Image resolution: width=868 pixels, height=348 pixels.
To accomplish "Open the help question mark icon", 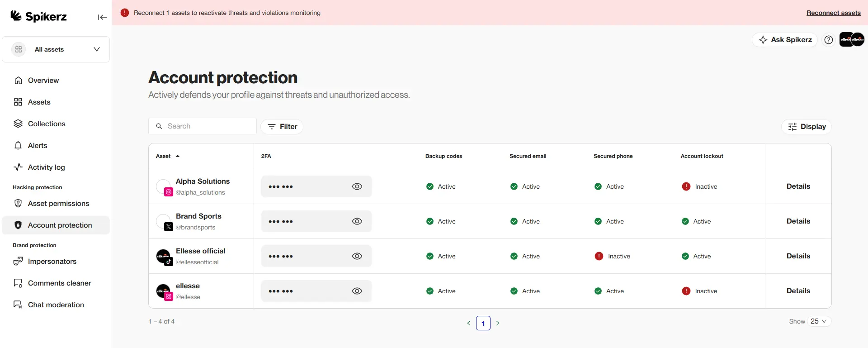I will coord(828,40).
